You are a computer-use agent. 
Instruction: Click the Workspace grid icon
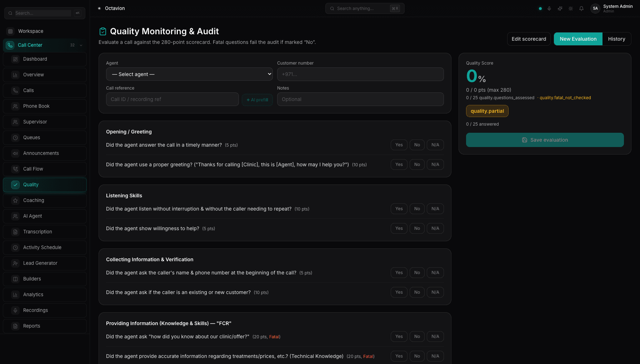tap(10, 31)
